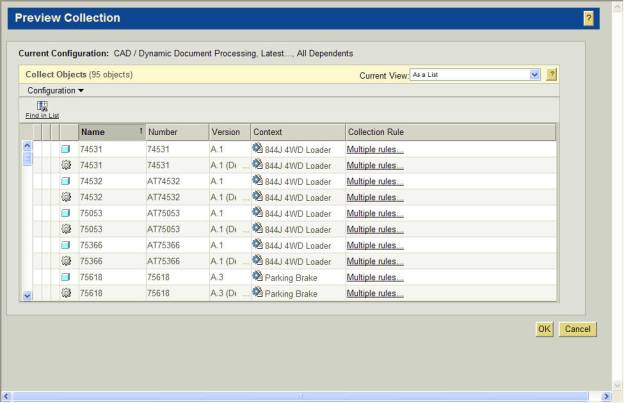Image resolution: width=624 pixels, height=403 pixels.
Task: Click version A.3 in the 75618 document row
Action: point(217,277)
